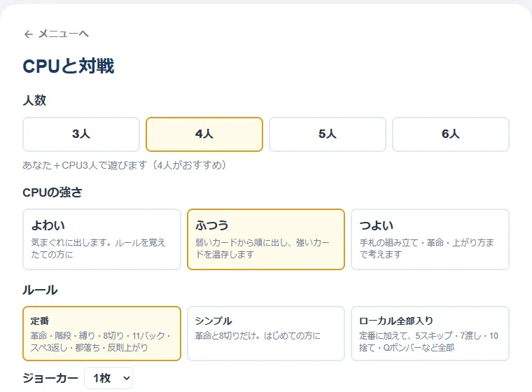Select 4人 player count
532x392 pixels.
point(204,134)
